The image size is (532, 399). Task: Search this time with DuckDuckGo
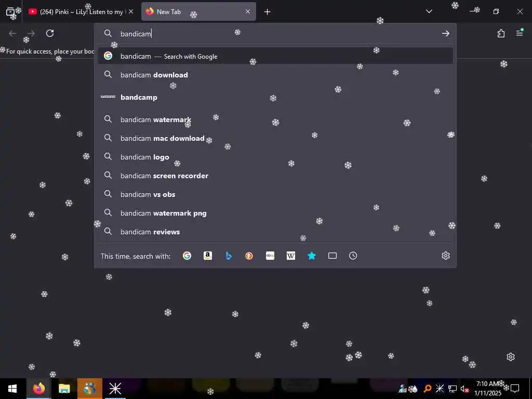click(249, 256)
